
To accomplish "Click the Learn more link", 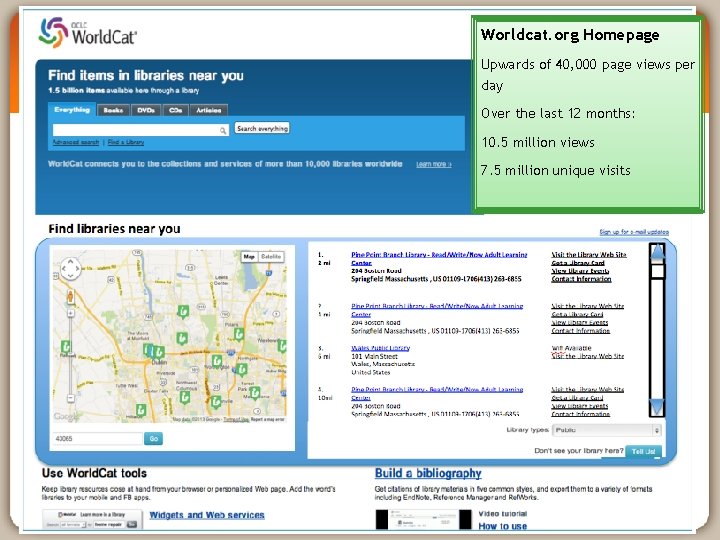I will click(x=434, y=164).
